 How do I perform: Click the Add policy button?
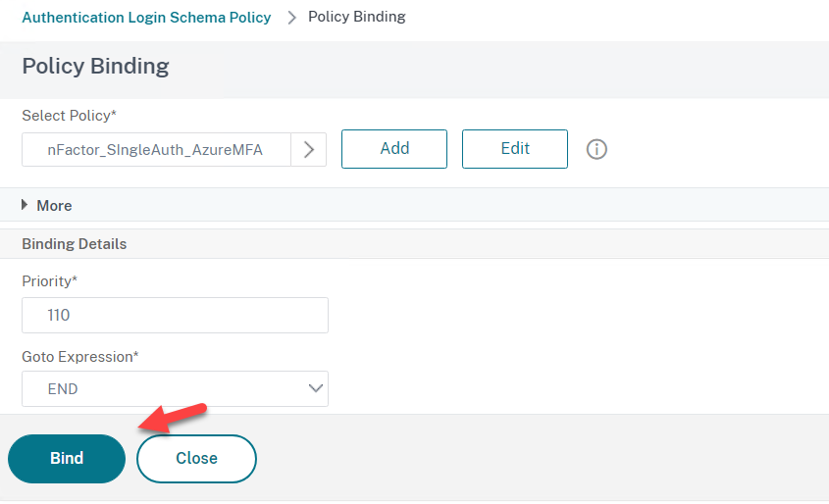tap(394, 149)
